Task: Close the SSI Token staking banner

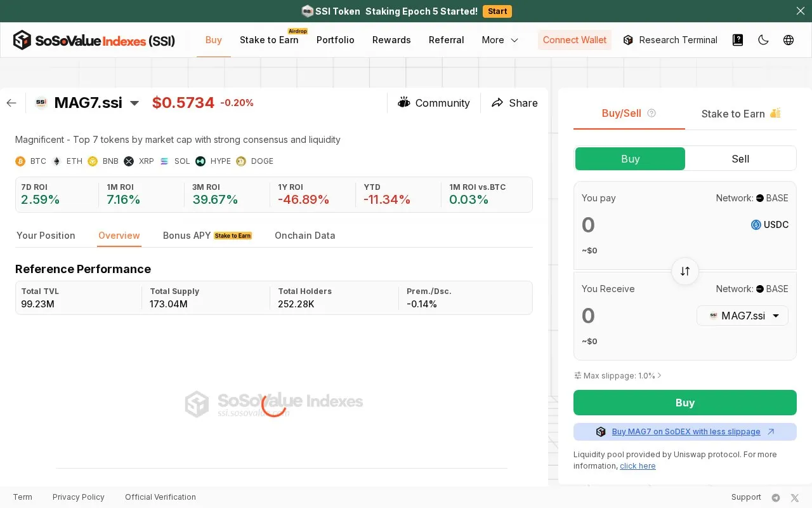Action: tap(800, 11)
